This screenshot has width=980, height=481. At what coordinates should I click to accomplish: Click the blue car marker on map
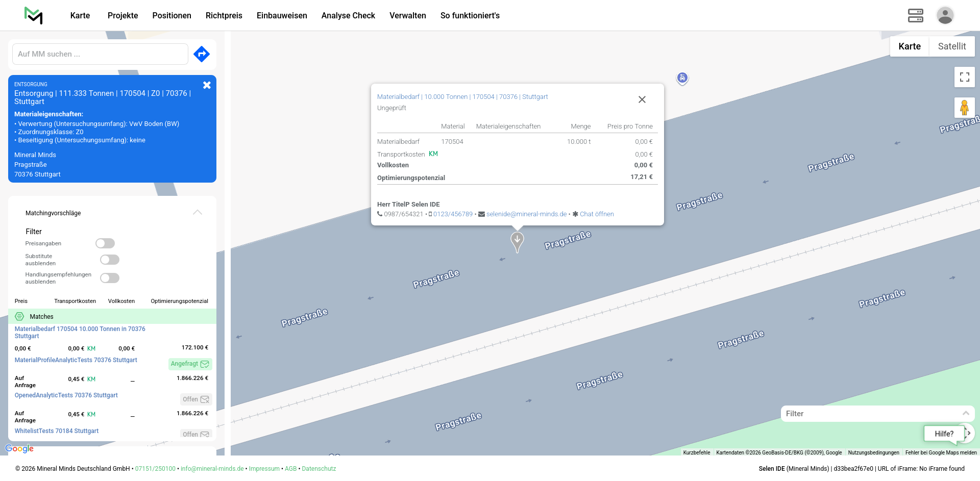pyautogui.click(x=682, y=78)
